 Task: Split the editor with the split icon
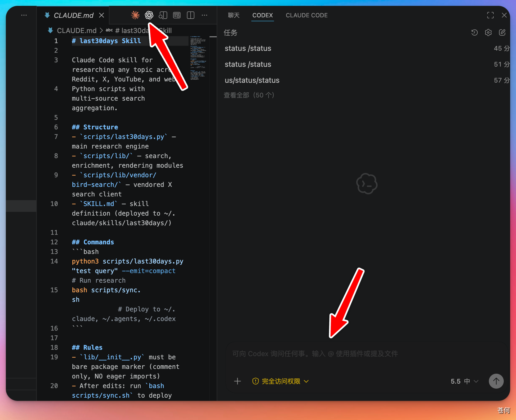pos(191,15)
